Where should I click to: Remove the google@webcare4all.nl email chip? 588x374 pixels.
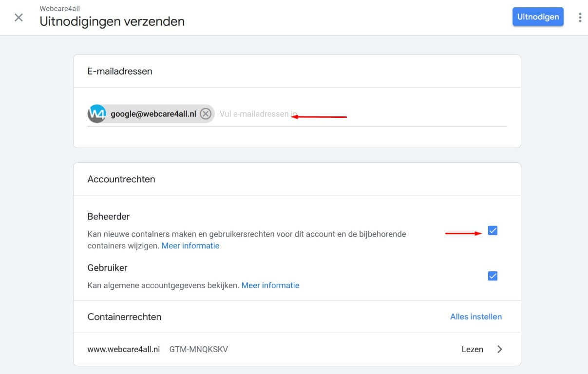coord(205,113)
